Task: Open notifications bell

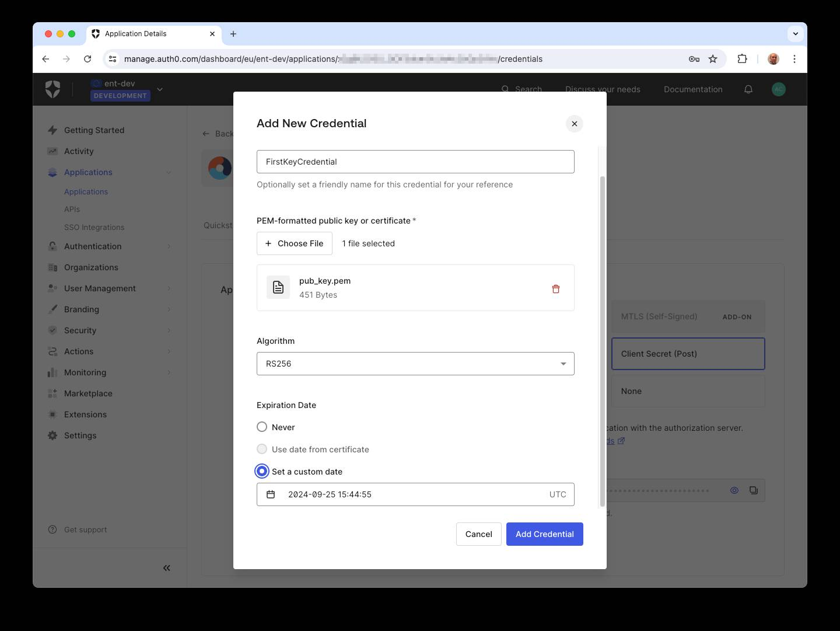Action: (x=748, y=89)
